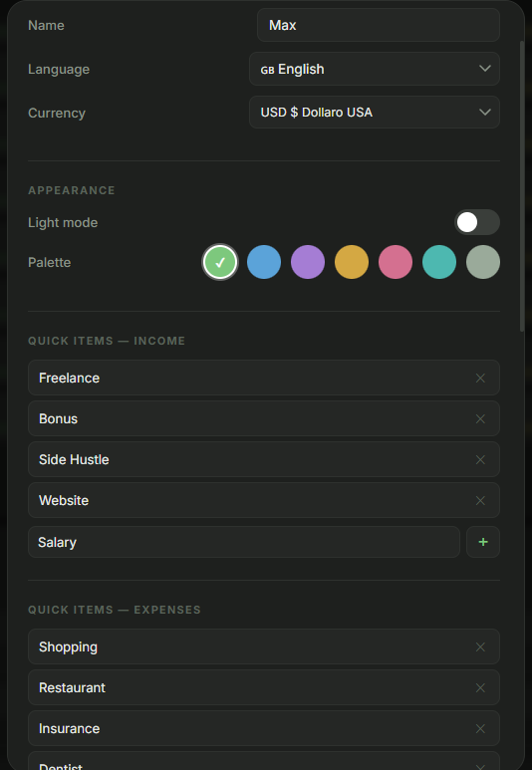532x770 pixels.
Task: Select the green palette color
Action: [x=220, y=262]
